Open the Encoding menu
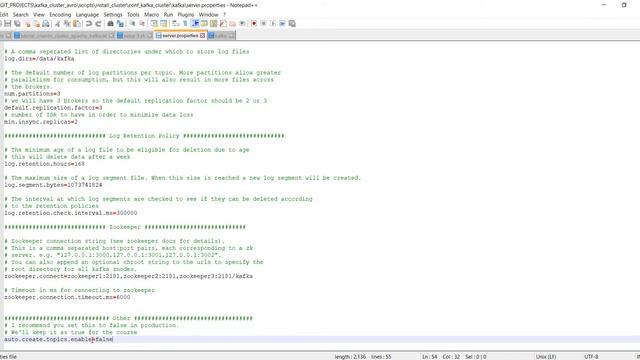 coord(60,15)
